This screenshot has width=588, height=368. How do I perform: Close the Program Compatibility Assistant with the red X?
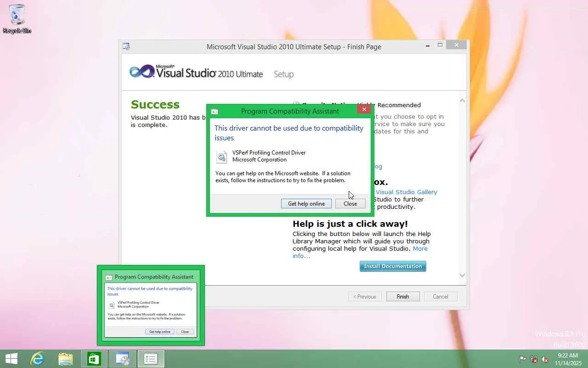coord(364,109)
